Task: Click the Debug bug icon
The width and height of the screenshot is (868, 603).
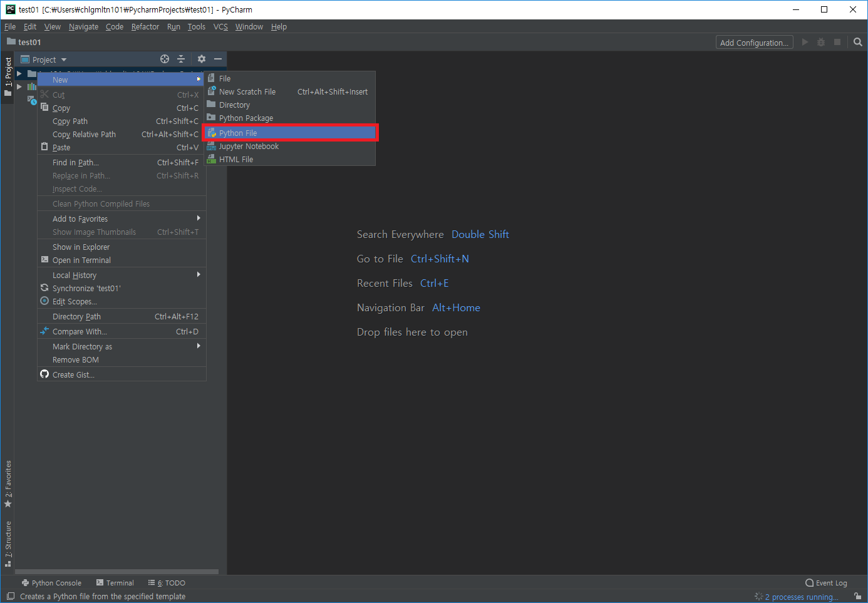Action: [x=821, y=42]
